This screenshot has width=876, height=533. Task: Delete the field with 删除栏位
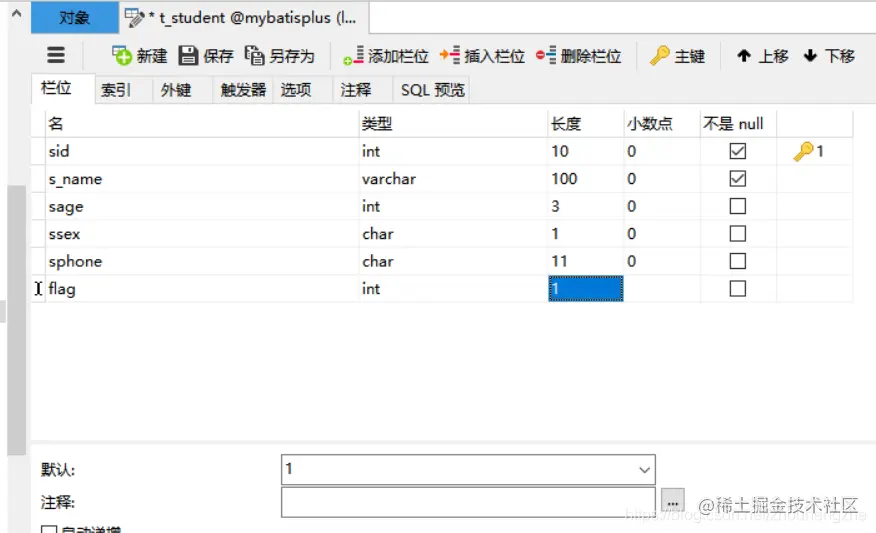point(578,56)
